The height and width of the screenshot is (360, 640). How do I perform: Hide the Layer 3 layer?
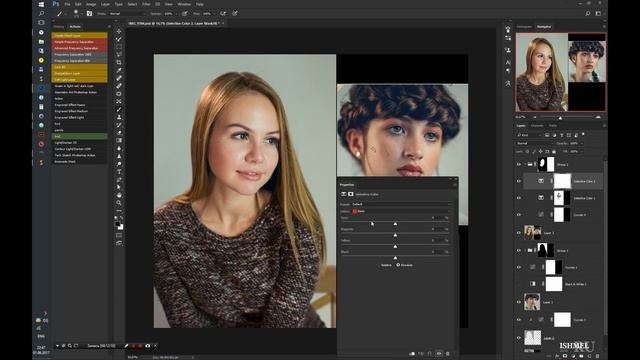[x=519, y=233]
